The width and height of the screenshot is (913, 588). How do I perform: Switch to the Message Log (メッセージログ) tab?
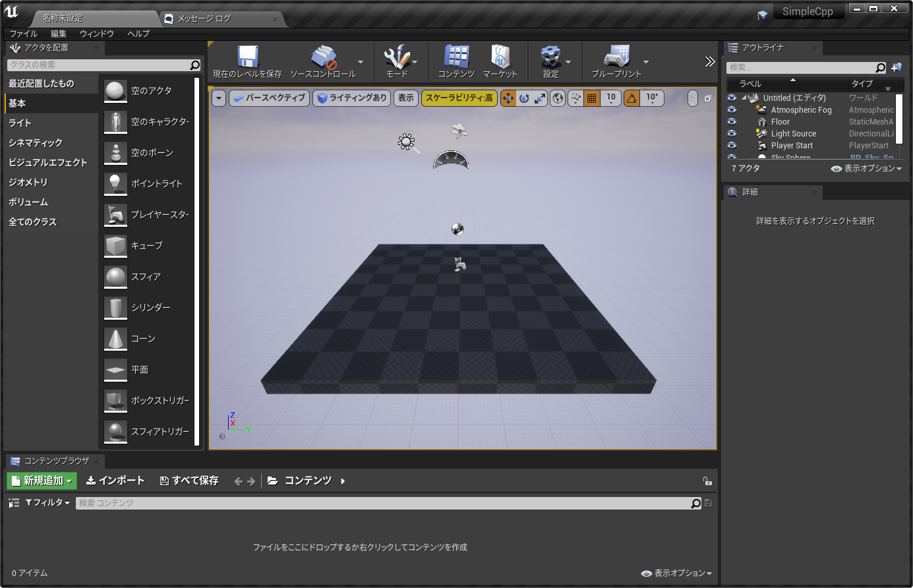pyautogui.click(x=221, y=18)
